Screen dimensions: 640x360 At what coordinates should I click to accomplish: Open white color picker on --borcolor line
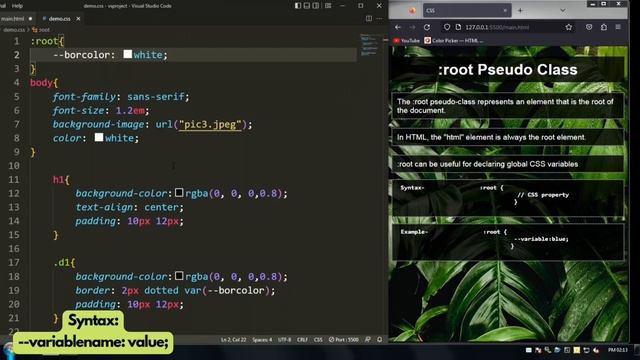[128, 54]
